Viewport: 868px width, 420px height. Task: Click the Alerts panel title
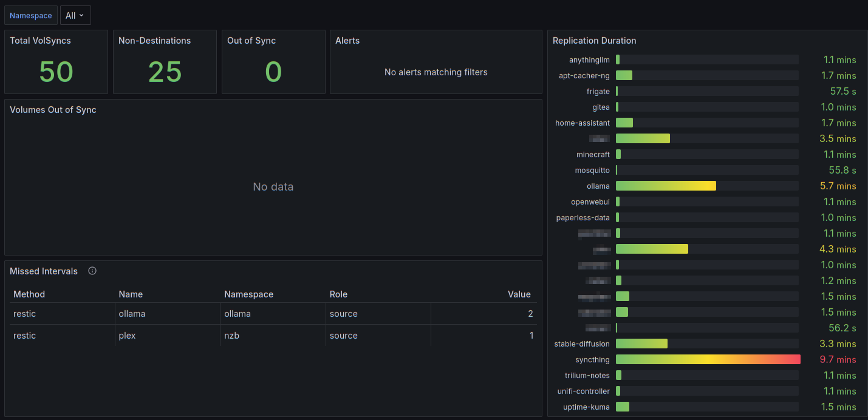[x=347, y=41]
